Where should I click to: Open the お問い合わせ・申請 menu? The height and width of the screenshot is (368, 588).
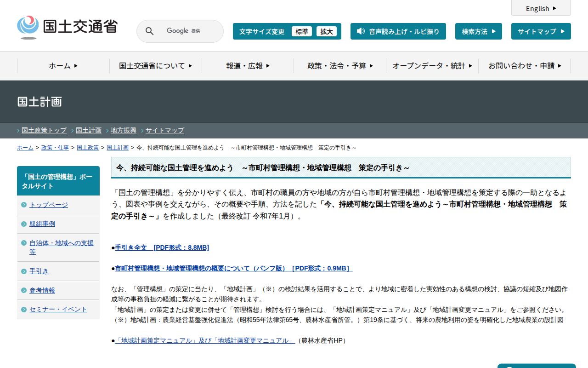[x=525, y=66]
